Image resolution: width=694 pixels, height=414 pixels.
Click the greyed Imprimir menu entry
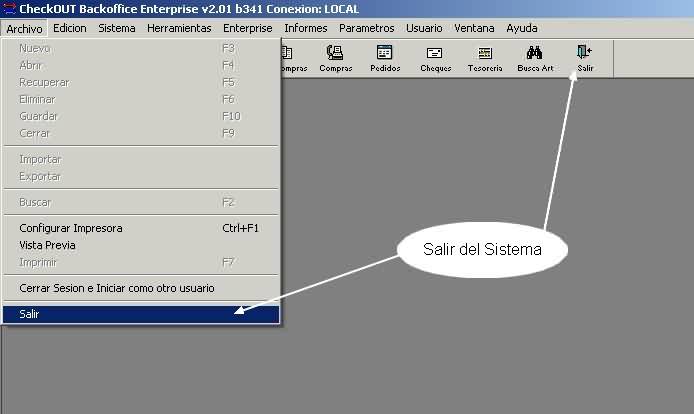(141, 263)
